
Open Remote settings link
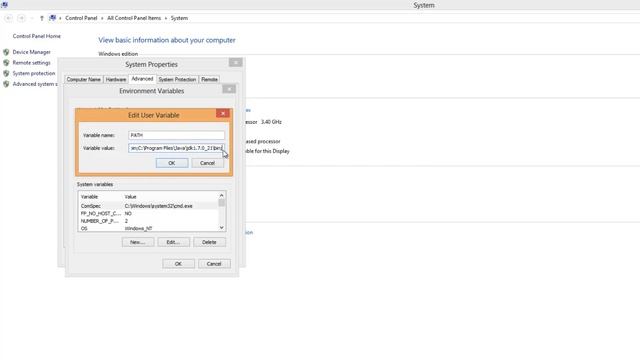tap(31, 63)
